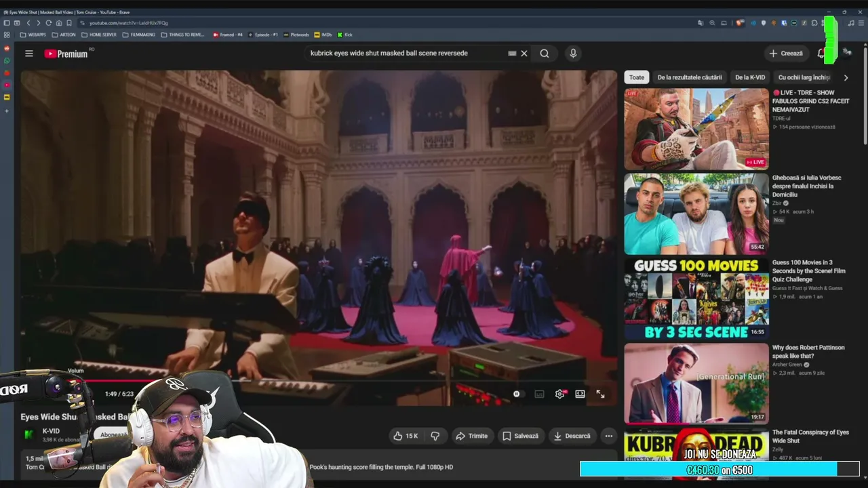Screen dimensions: 868x488
Task: Open the WEBAPPS bookmarks folder
Action: click(x=33, y=35)
